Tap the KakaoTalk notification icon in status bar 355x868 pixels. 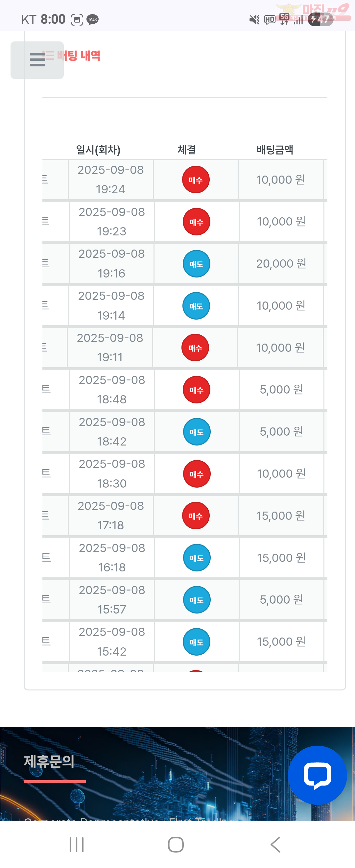click(x=92, y=19)
